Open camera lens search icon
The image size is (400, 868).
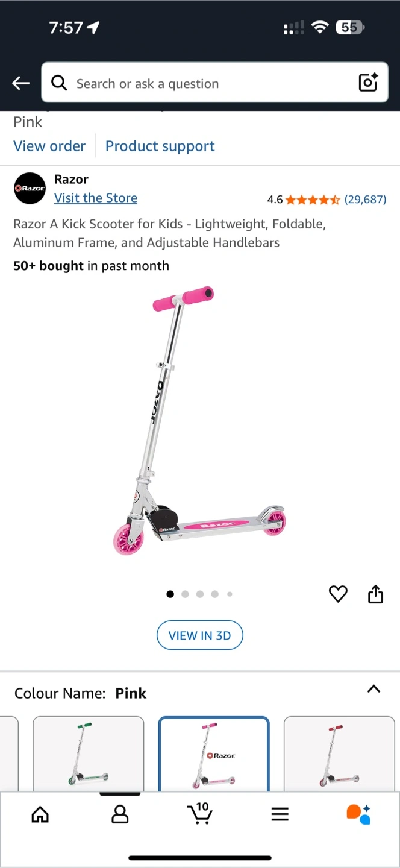[368, 83]
